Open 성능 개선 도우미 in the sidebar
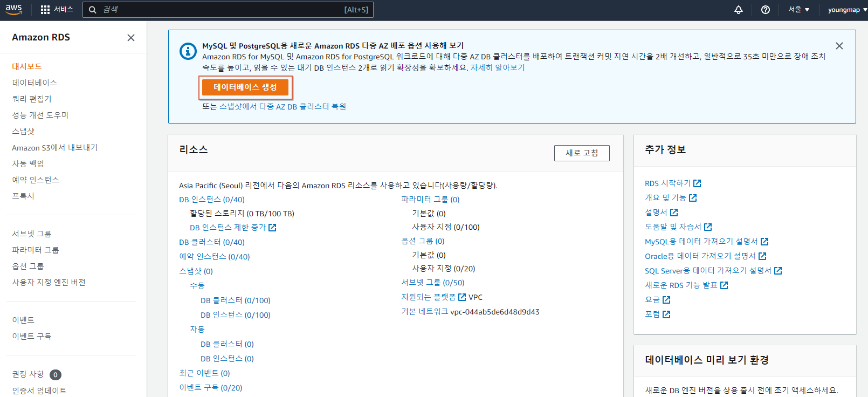Viewport: 868px width, 397px height. coord(40,115)
